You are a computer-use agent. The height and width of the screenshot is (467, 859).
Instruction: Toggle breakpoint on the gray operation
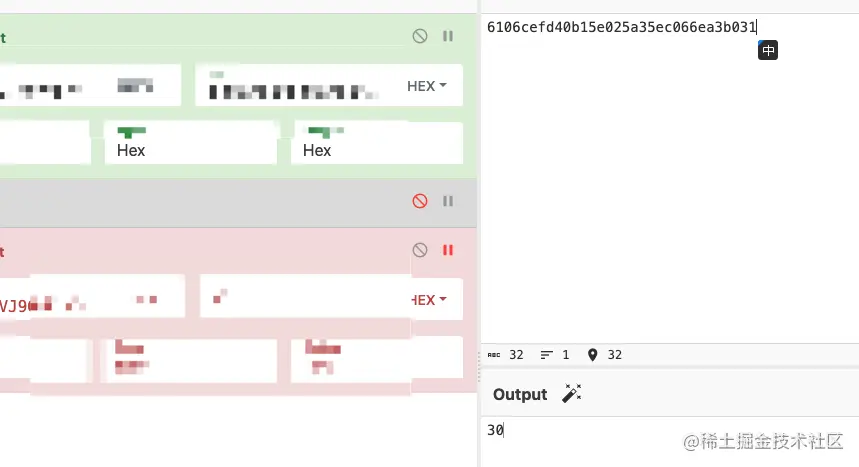coord(448,201)
